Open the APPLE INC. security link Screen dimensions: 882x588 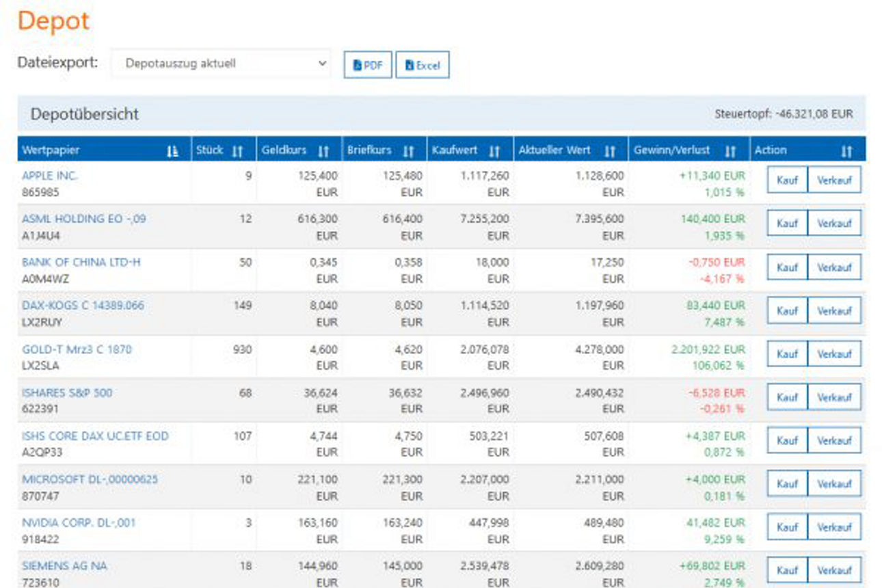coord(50,176)
